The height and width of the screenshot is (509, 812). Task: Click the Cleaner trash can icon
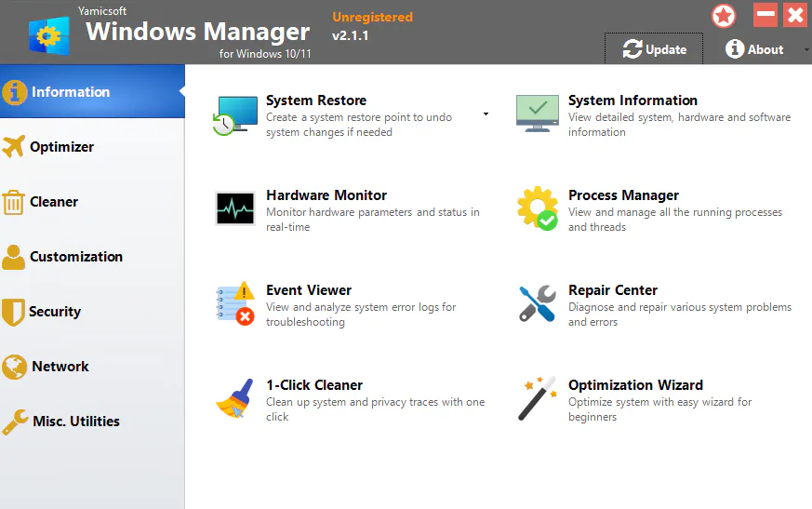tap(13, 202)
